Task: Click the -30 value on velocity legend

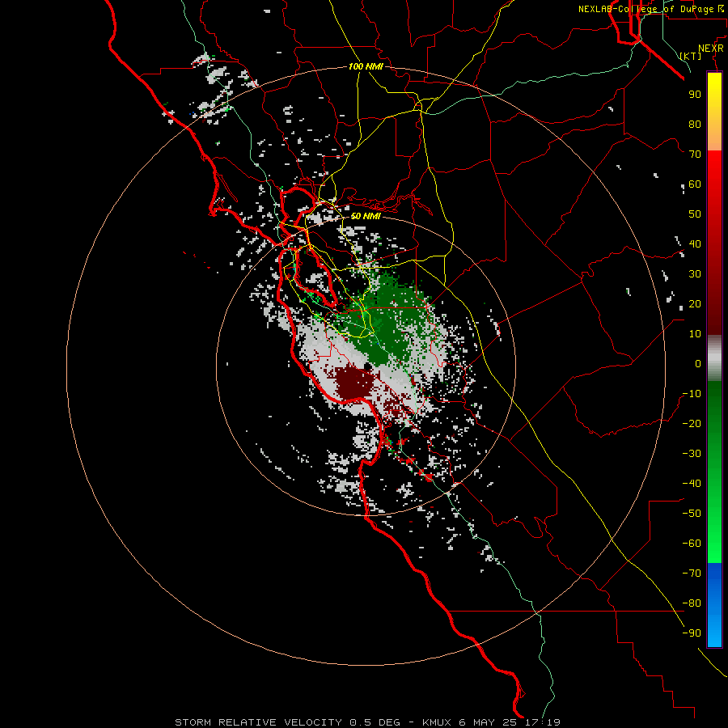Action: [x=692, y=454]
